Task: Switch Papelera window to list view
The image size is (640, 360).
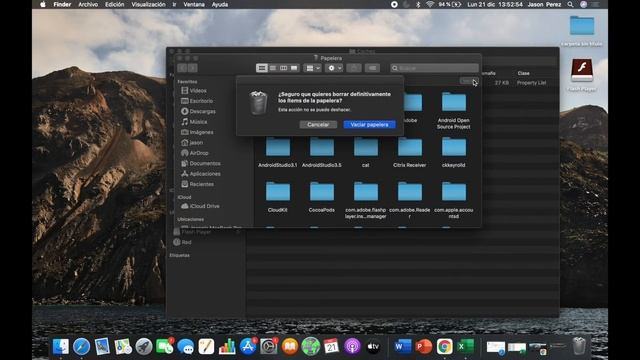Action: tap(273, 68)
